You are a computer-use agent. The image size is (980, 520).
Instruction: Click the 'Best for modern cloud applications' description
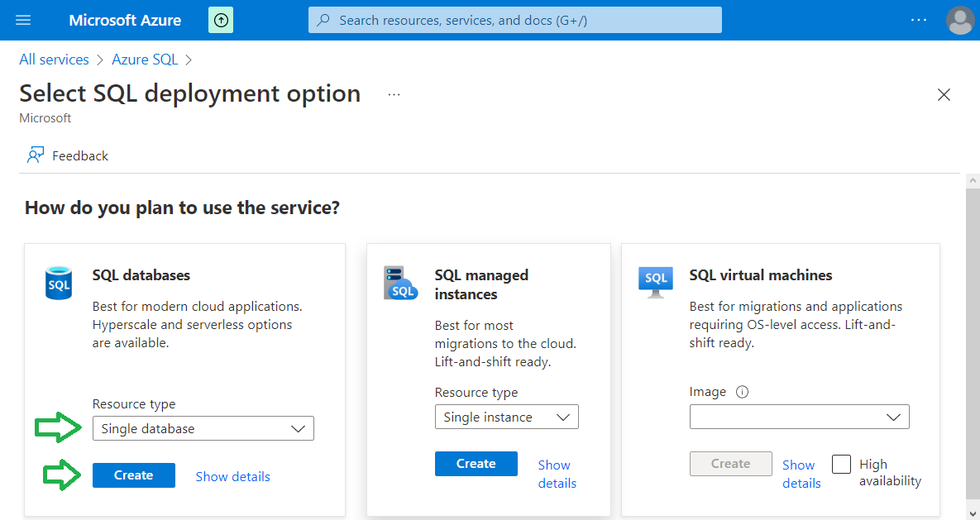pyautogui.click(x=198, y=324)
